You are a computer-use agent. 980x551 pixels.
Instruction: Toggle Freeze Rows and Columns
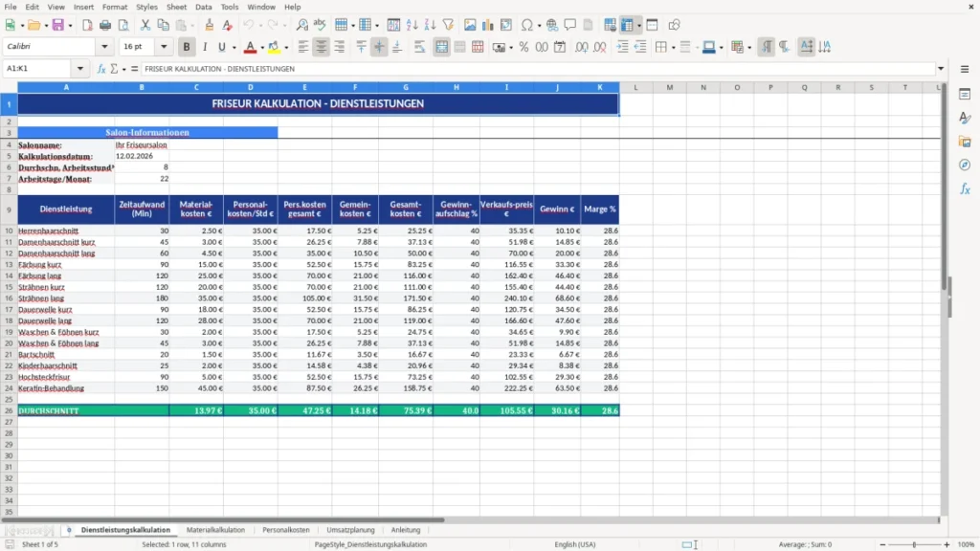627,25
